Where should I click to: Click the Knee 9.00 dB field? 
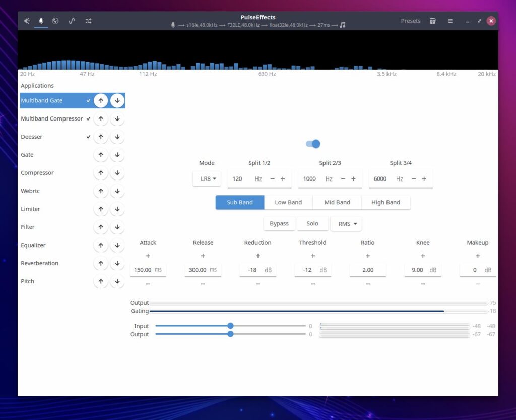(x=423, y=270)
